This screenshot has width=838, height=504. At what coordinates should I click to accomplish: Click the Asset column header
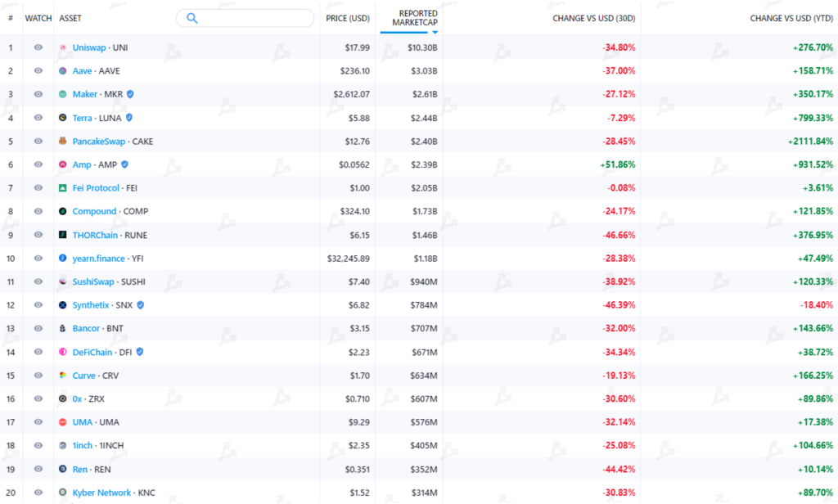coord(70,18)
